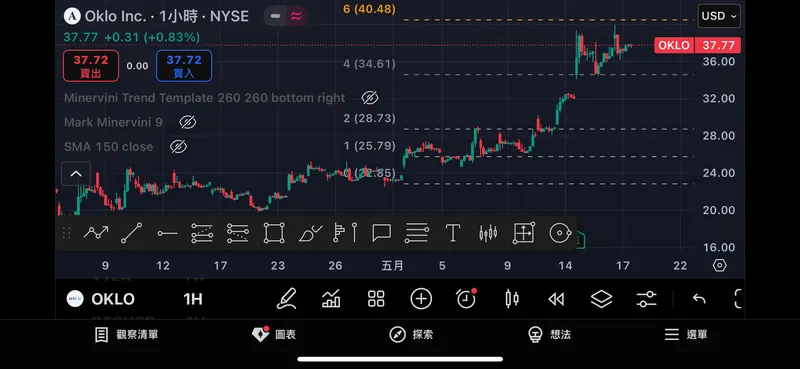The width and height of the screenshot is (800, 369).
Task: Tap the 37.77 +0.31 (+0.83%) change text
Action: pos(132,37)
